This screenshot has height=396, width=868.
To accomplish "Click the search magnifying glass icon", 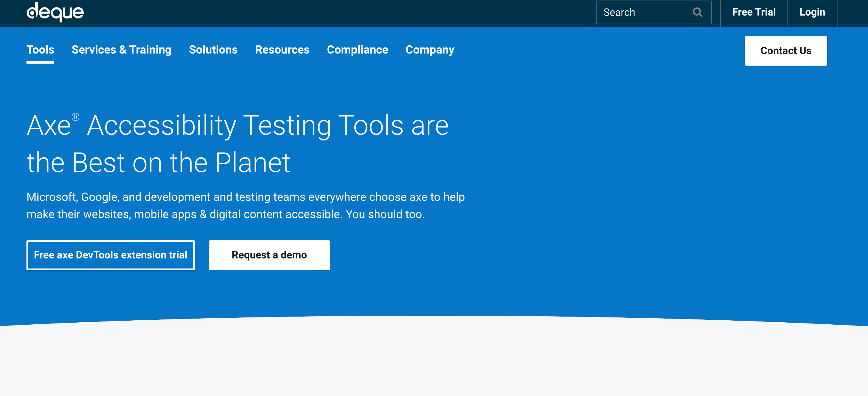I will [699, 13].
